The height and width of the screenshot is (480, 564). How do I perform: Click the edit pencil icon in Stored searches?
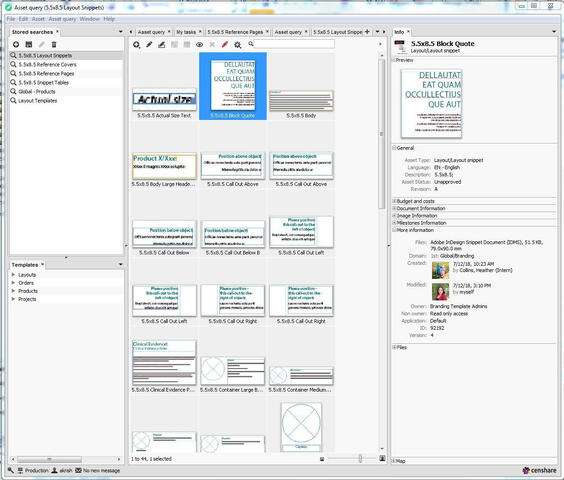click(42, 45)
